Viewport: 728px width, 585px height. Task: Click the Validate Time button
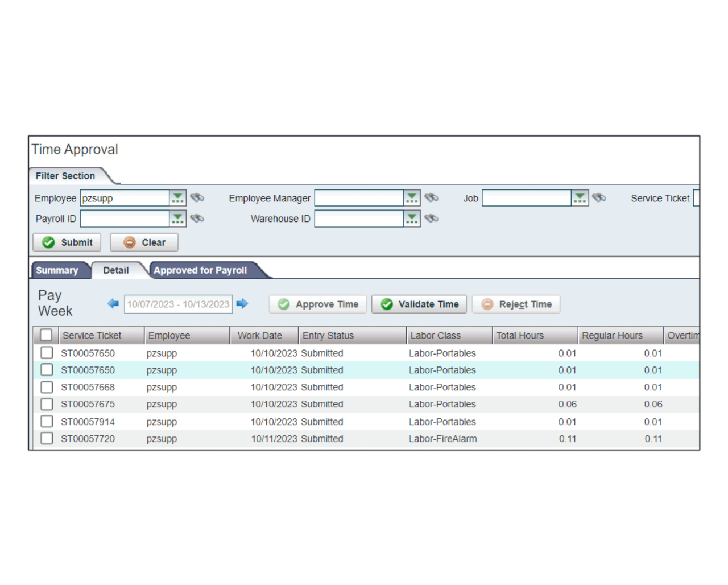coord(419,304)
